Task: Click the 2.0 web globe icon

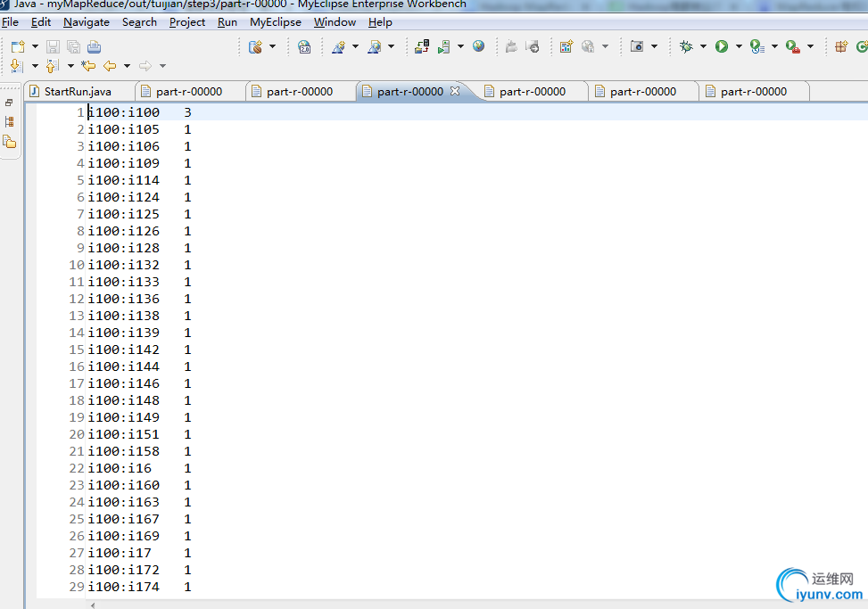Action: point(304,46)
